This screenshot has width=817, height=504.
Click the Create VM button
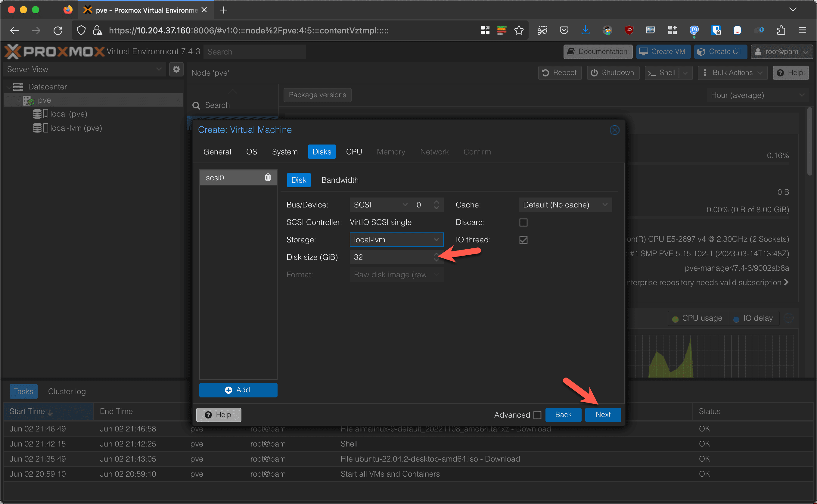coord(663,52)
